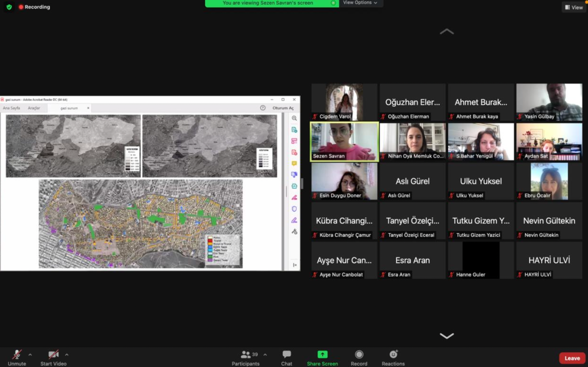Image resolution: width=588 pixels, height=367 pixels.
Task: Expand audio options arrow beside Unmute
Action: (x=30, y=355)
